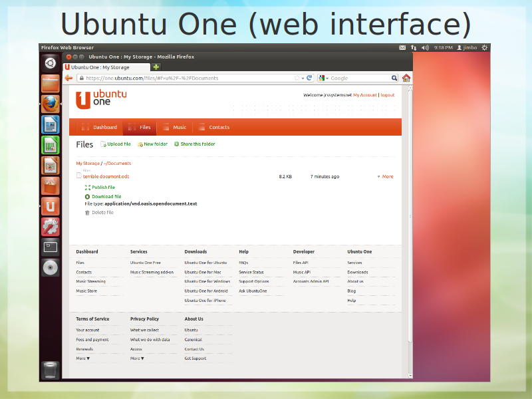Click Share this folder
Viewport: 532px width, 399px height.
(194, 144)
